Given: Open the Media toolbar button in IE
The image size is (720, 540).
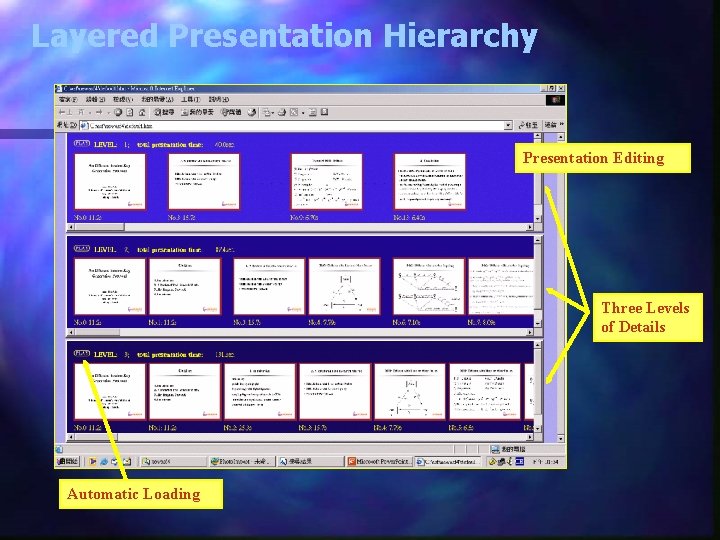Looking at the screenshot, I should (x=231, y=112).
